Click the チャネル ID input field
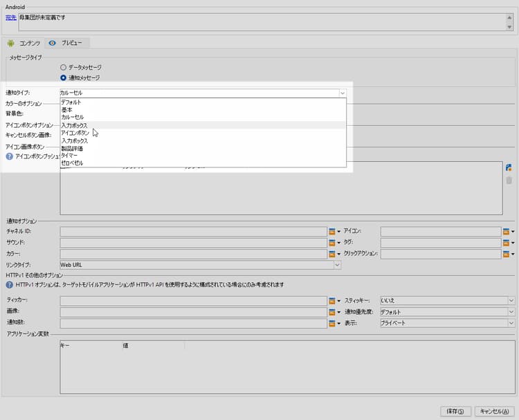The height and width of the screenshot is (420, 519). pos(194,232)
